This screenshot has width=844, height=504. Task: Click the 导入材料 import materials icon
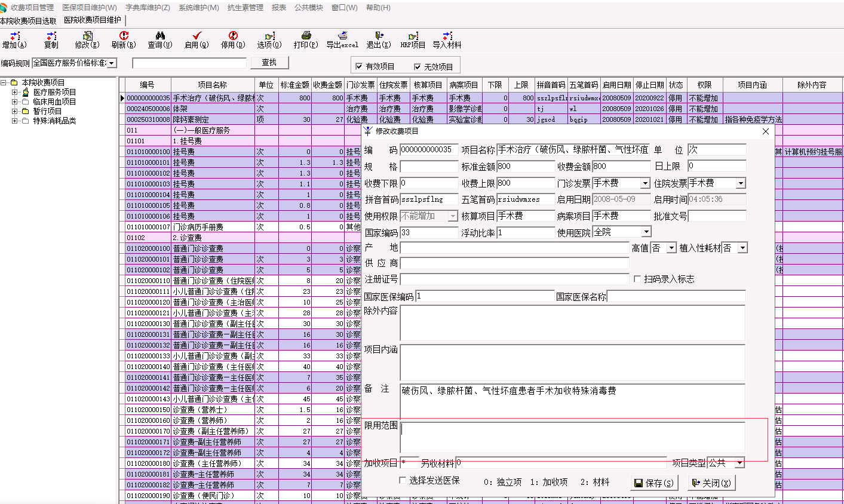coord(447,40)
